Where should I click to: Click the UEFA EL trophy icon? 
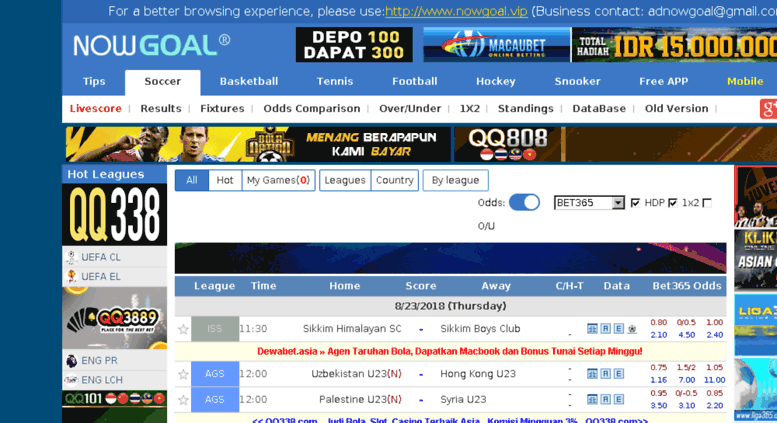pos(71,276)
